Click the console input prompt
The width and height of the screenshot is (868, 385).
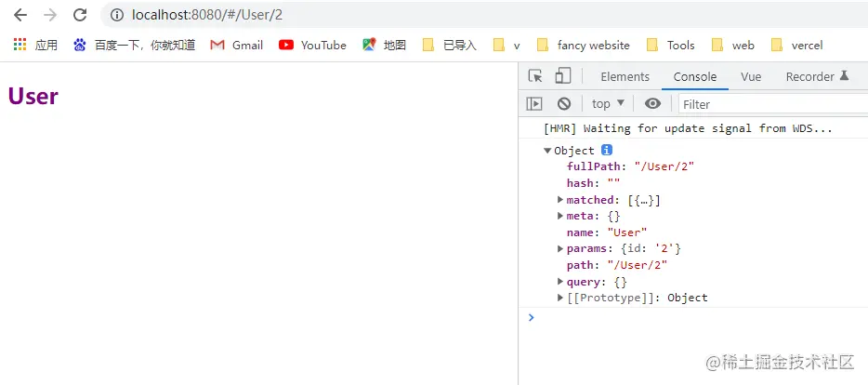pyautogui.click(x=698, y=317)
